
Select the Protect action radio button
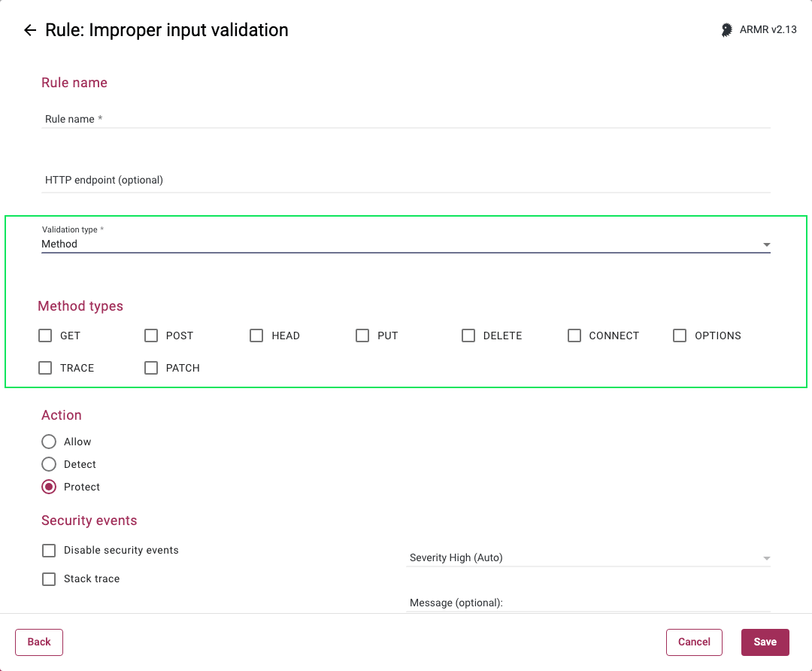[49, 487]
